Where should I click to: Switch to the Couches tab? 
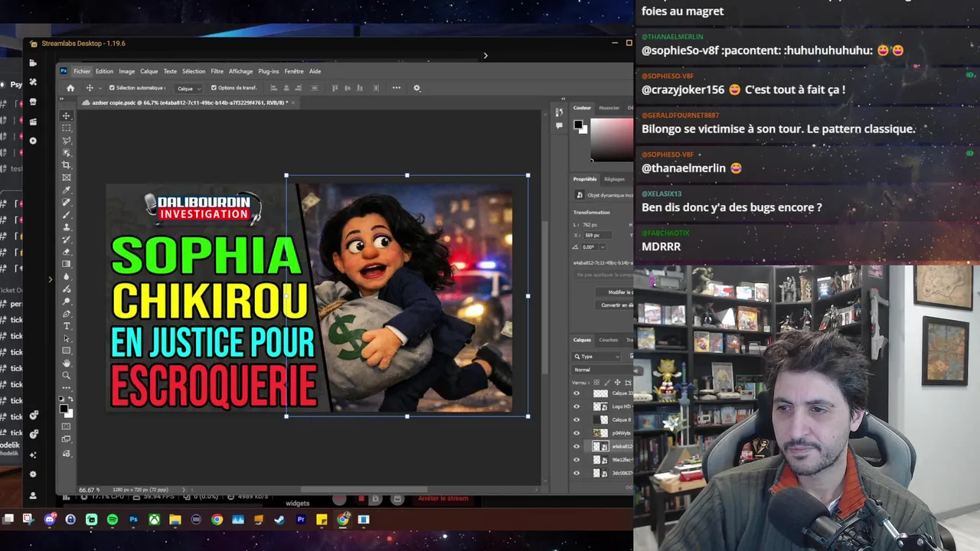608,340
